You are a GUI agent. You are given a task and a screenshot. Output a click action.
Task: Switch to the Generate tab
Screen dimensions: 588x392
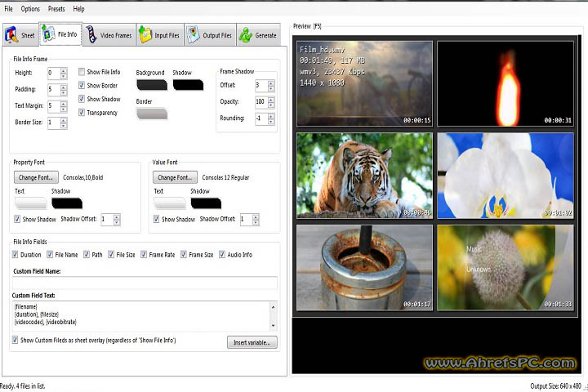[259, 35]
